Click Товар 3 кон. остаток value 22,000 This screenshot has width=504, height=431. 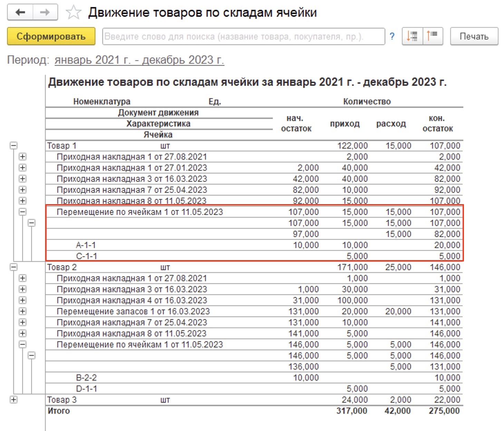(x=447, y=400)
